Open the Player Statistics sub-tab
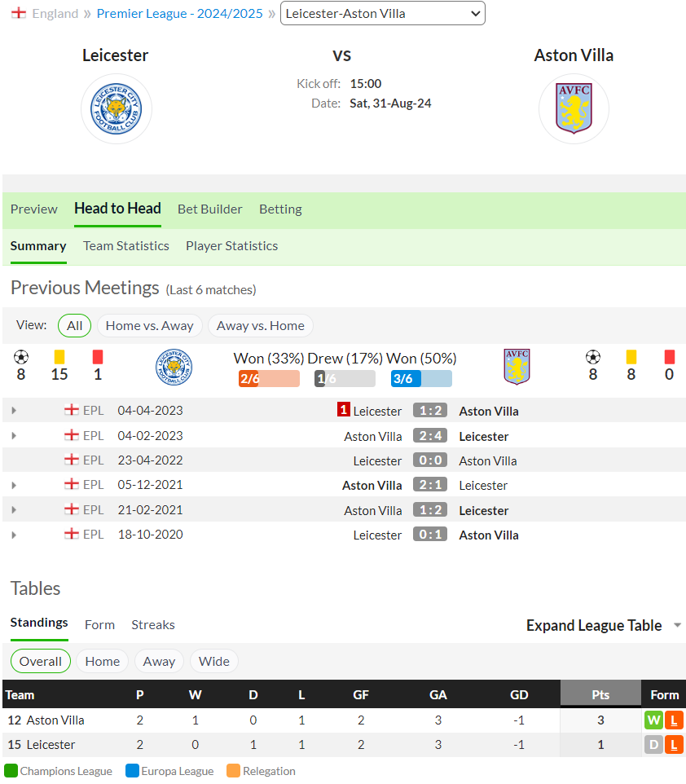 pyautogui.click(x=232, y=246)
